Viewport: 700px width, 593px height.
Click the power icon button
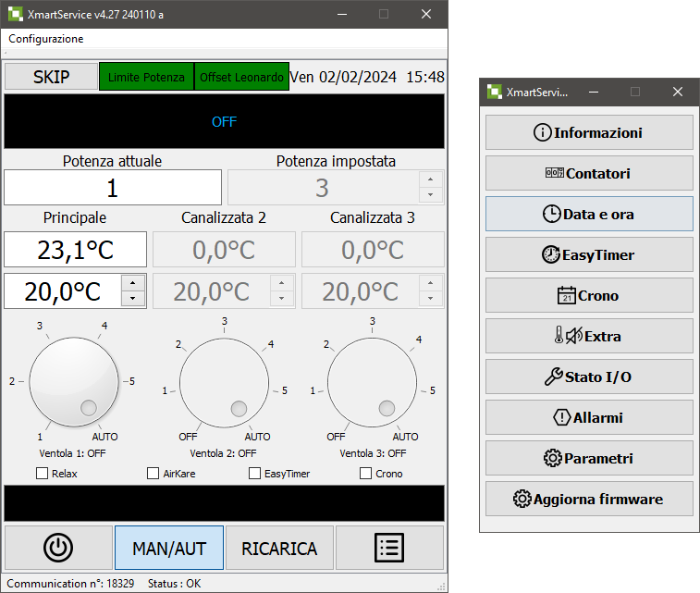click(58, 548)
